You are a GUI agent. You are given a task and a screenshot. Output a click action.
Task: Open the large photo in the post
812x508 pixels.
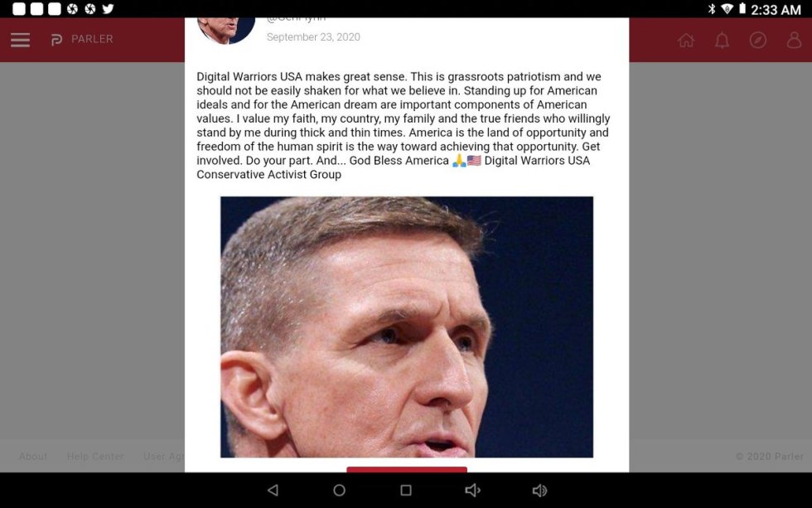coord(407,327)
